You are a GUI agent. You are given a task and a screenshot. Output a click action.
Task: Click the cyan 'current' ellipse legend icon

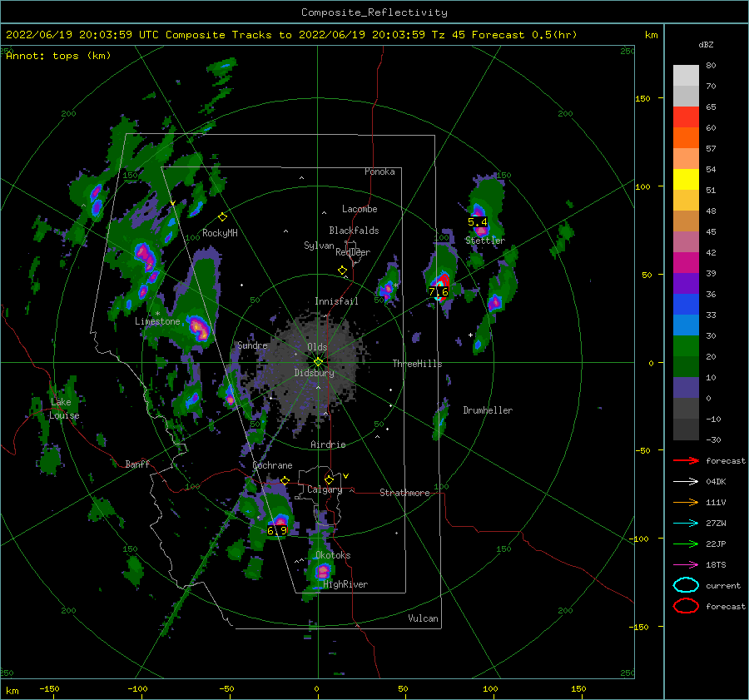pos(686,585)
